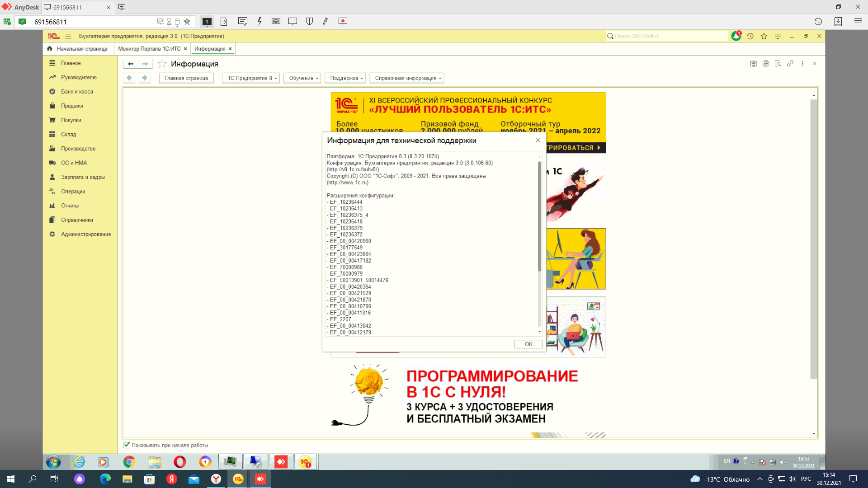Click dialog scrollbar down arrow
Viewport: 868px width, 488px height.
click(539, 332)
